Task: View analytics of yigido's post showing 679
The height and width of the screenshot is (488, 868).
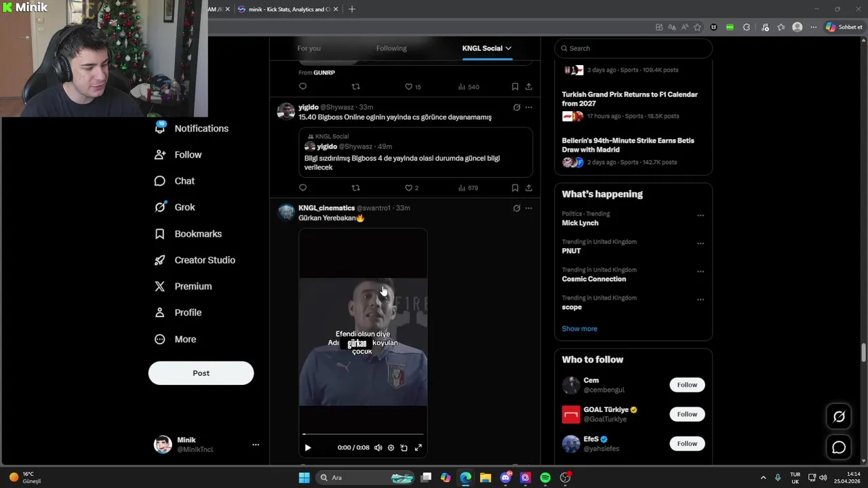Action: (468, 188)
